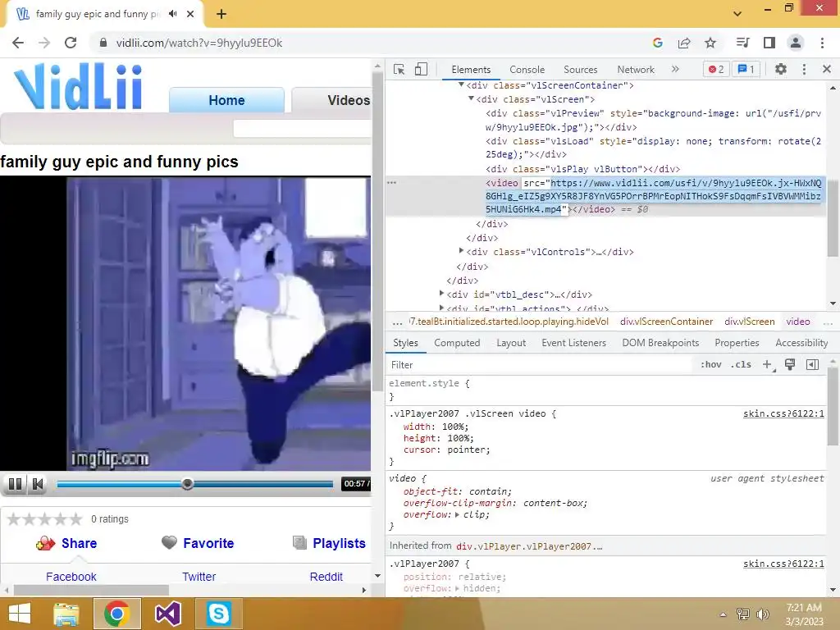Screen dimensions: 840x630
Task: Pause the video with the pause button
Action: [16, 484]
